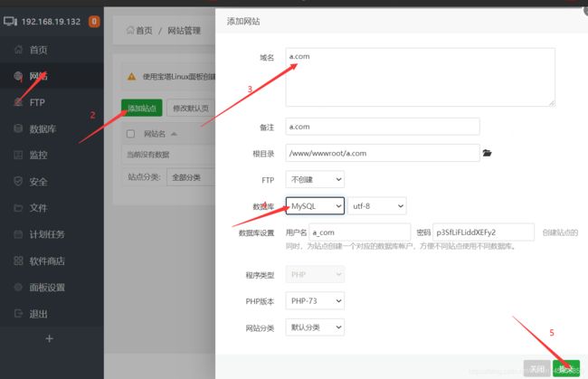This screenshot has height=379, width=588.
Task: Click the server IP 192.168.19.132
Action: [x=51, y=22]
